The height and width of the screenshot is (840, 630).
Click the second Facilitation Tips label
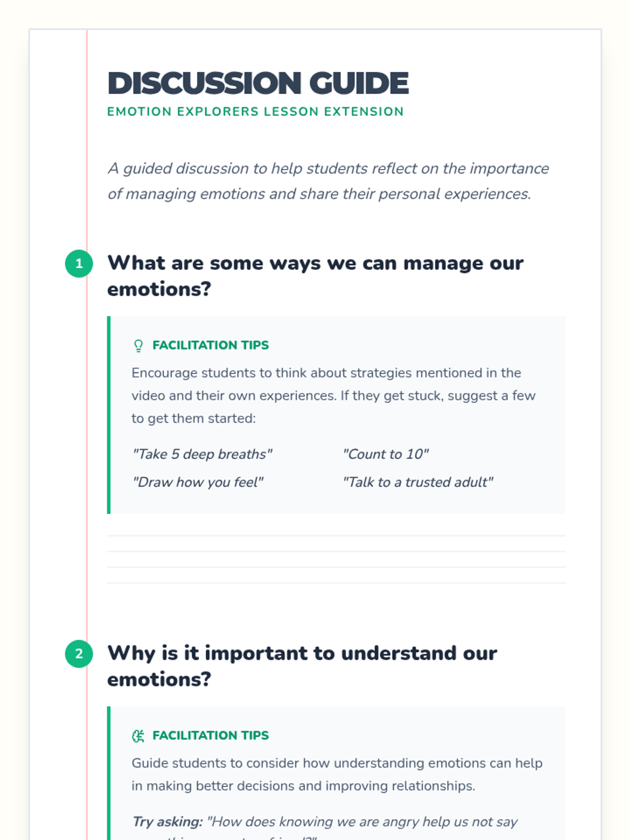click(211, 736)
